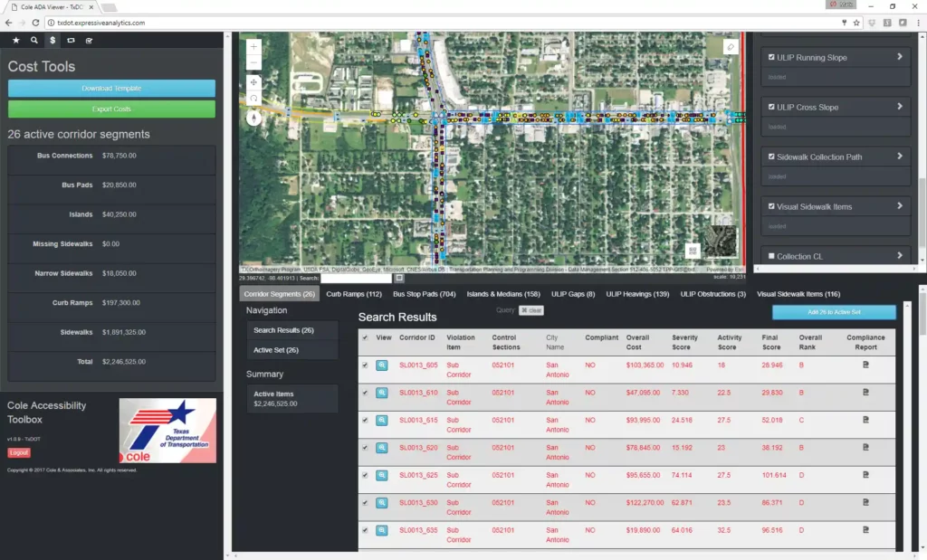
Task: Open the basemap gallery grid icon
Action: pos(693,252)
